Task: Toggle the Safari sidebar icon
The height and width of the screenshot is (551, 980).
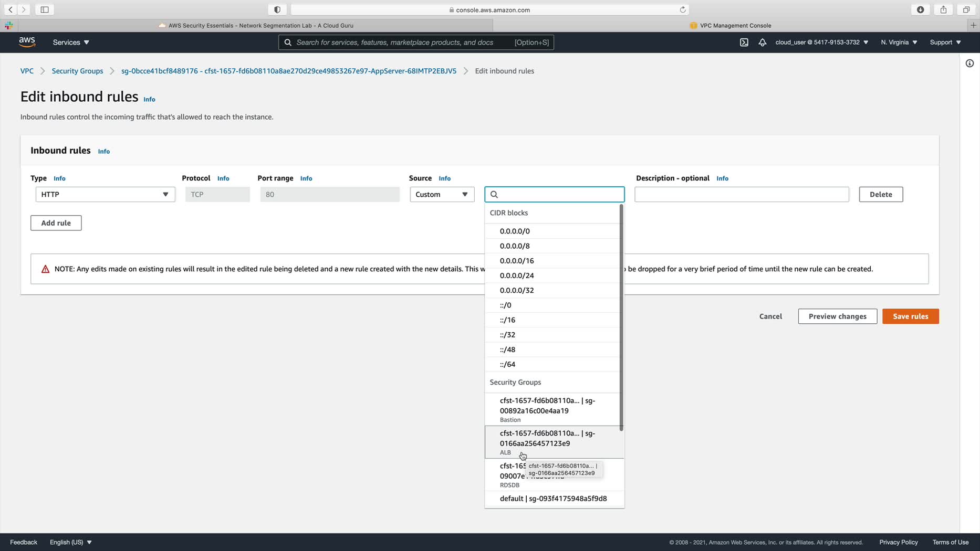Action: 45,9
